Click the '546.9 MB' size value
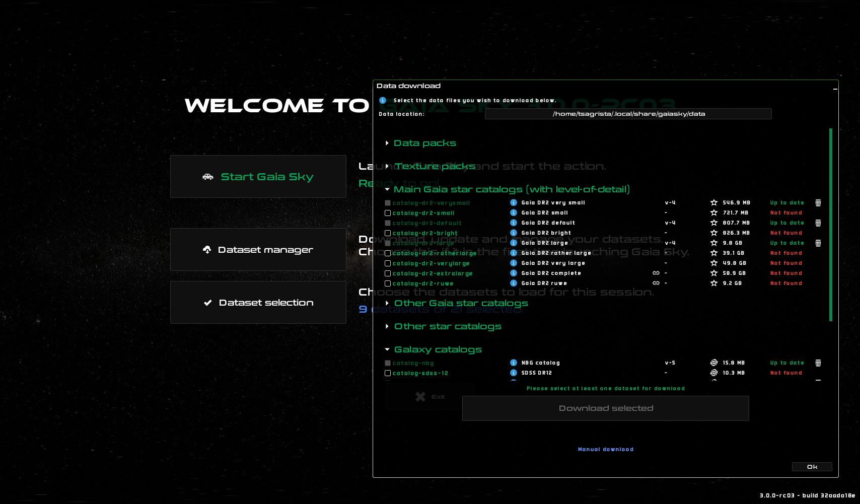 tap(736, 203)
